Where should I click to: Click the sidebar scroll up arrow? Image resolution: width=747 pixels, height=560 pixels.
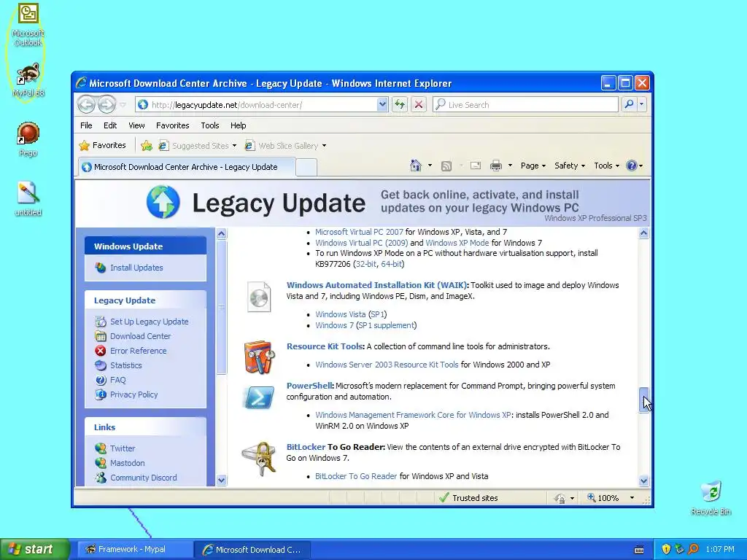[221, 233]
